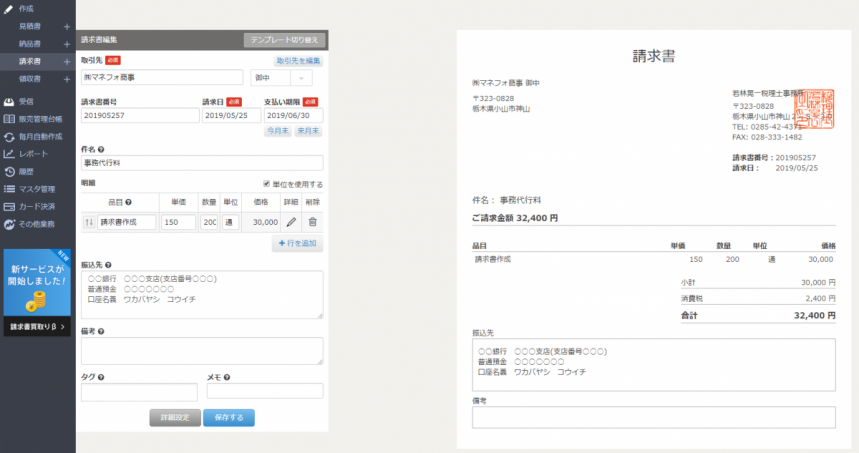Open the 履歴 history icon
The height and width of the screenshot is (453, 859).
click(9, 171)
